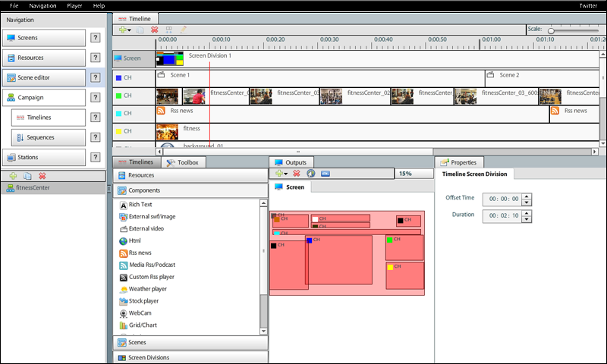Viewport: 607px width, 364px height.
Task: Adjust the timeline Scale slider
Action: coord(552,30)
